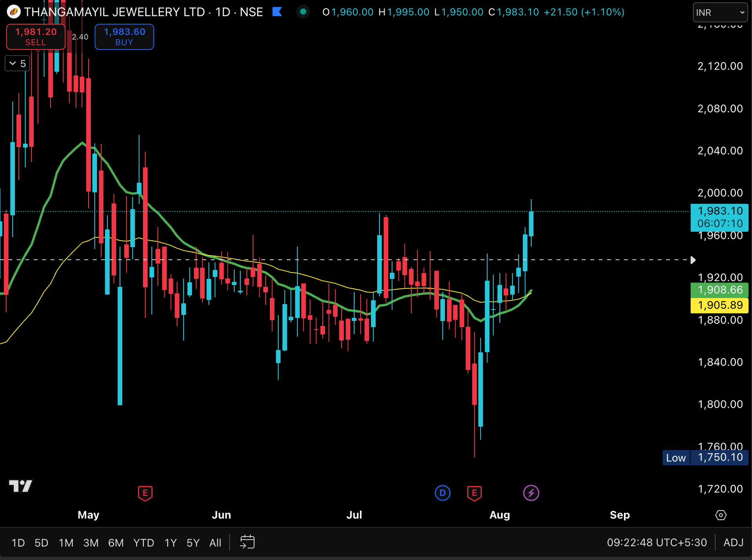752x560 pixels.
Task: Click the high value H1,995.00
Action: pyautogui.click(x=404, y=12)
